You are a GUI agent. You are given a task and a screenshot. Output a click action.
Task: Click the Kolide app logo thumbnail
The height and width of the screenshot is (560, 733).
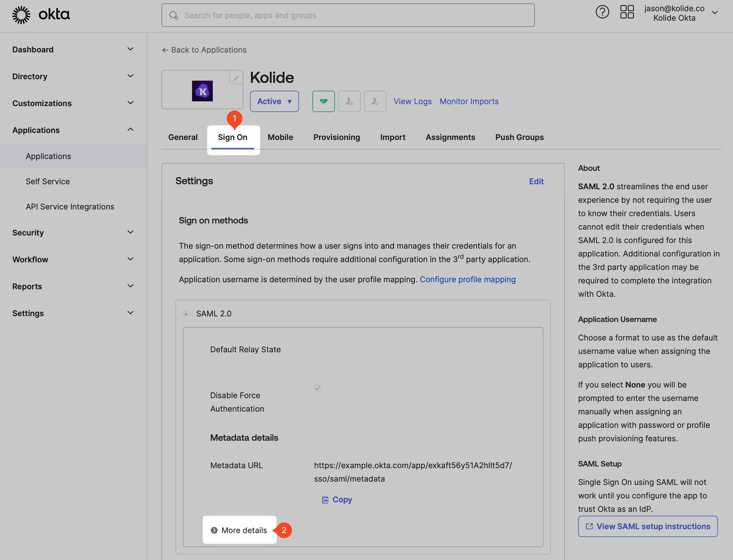tap(202, 91)
